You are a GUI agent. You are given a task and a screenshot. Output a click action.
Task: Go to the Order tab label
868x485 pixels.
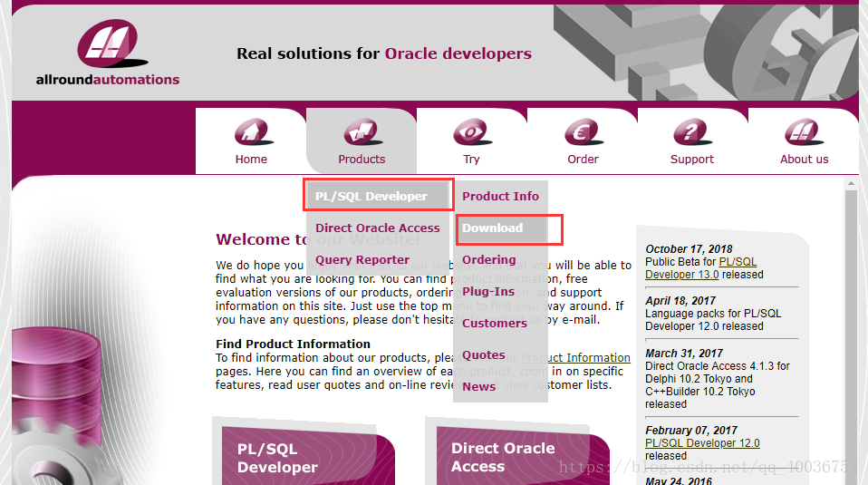pyautogui.click(x=583, y=160)
